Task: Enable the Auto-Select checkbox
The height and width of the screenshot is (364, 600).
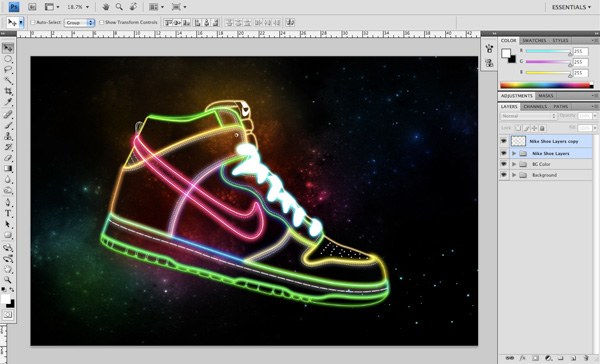Action: (x=33, y=23)
